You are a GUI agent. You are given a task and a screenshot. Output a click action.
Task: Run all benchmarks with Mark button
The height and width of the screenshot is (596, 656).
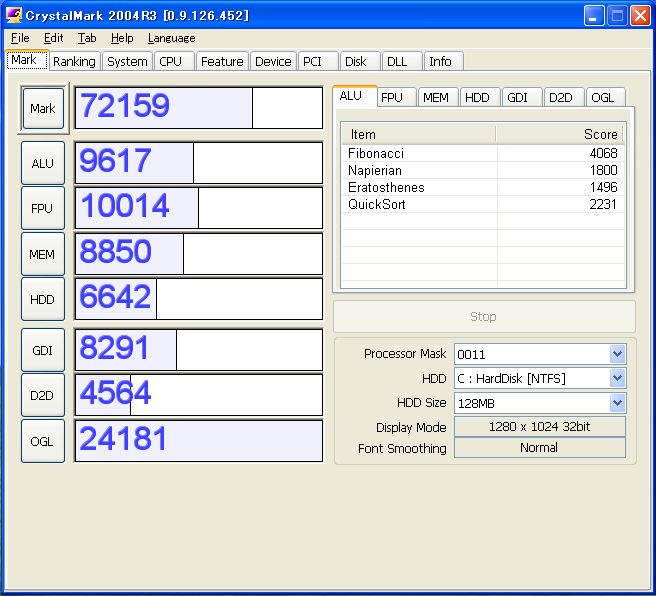(43, 108)
